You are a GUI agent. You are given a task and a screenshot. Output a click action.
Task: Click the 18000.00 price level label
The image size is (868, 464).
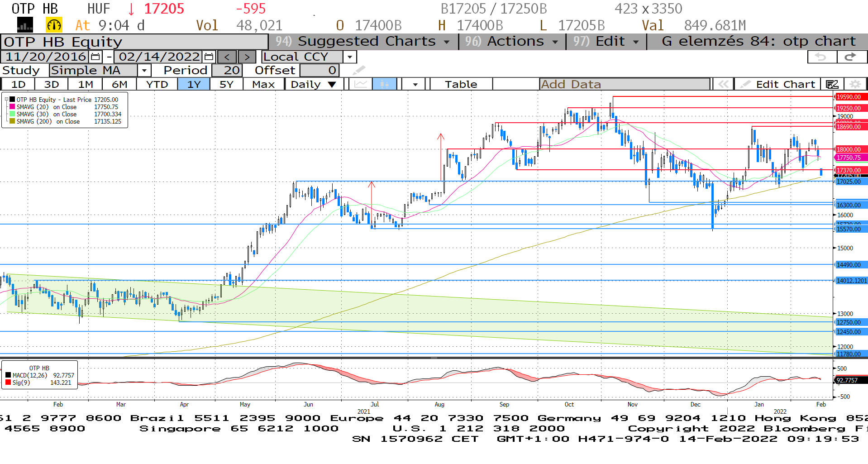coord(851,149)
